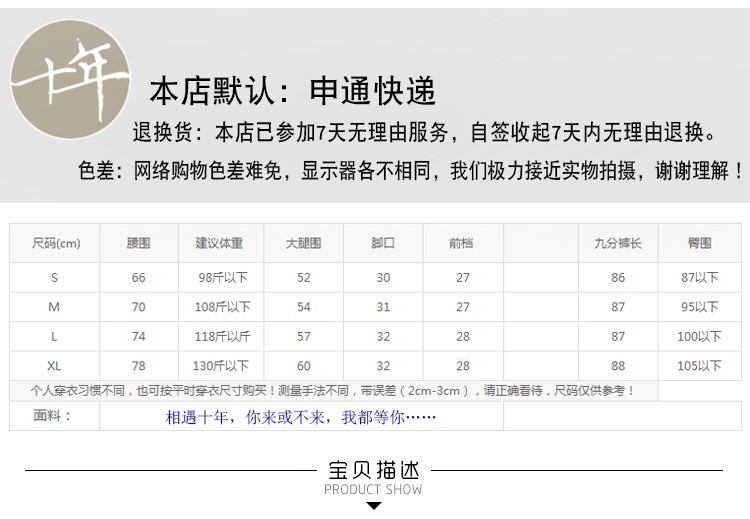Click the 98斤以下 weight cell
The image size is (750, 519).
pyautogui.click(x=223, y=277)
